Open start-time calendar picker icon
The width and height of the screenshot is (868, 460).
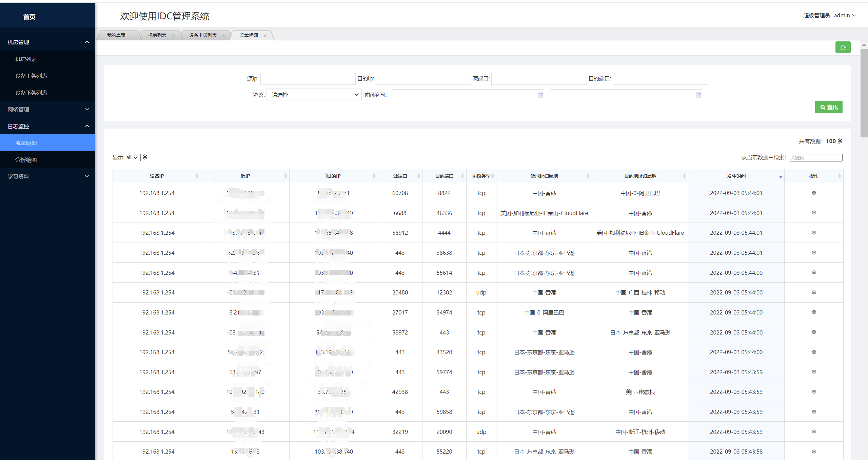[x=540, y=95]
